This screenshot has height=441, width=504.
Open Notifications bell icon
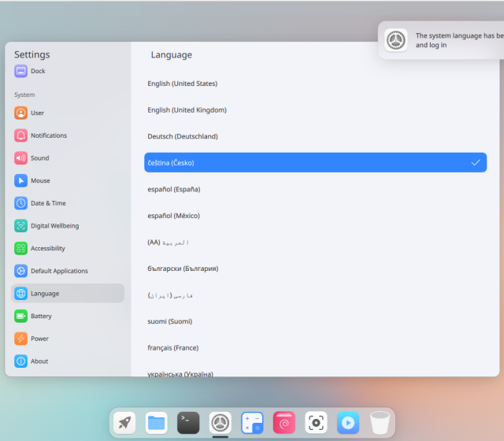[20, 135]
